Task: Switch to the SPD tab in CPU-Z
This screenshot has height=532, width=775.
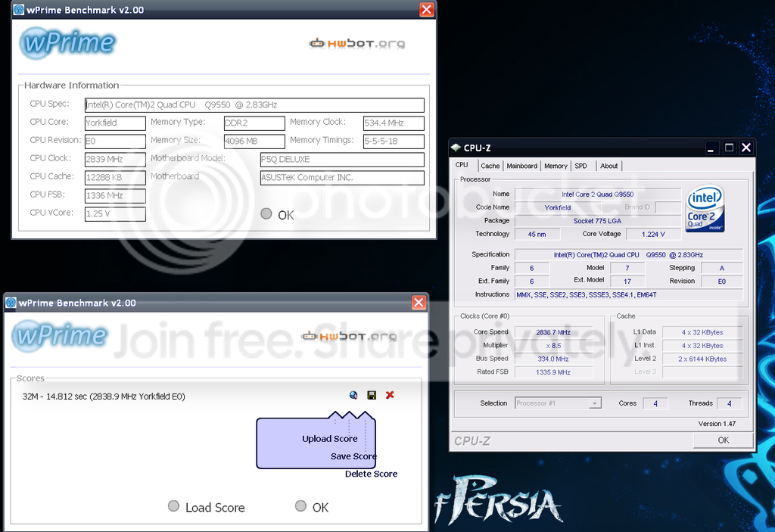Action: [581, 166]
